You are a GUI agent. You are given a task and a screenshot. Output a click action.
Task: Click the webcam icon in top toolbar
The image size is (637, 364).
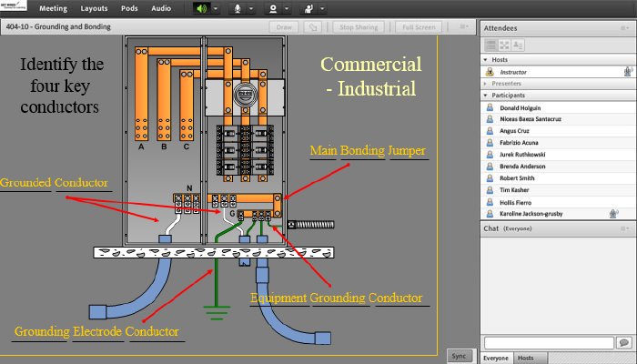[271, 8]
